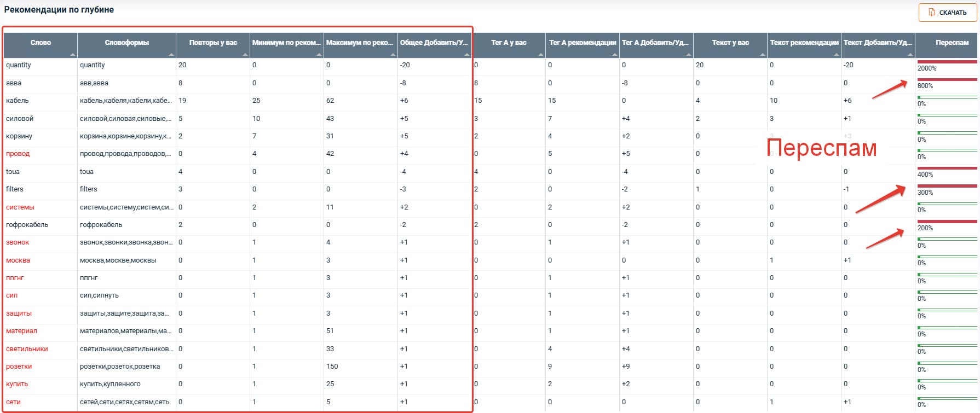Click the sort arrow in Тег А рекомендации header
980x413 pixels.
(615, 55)
